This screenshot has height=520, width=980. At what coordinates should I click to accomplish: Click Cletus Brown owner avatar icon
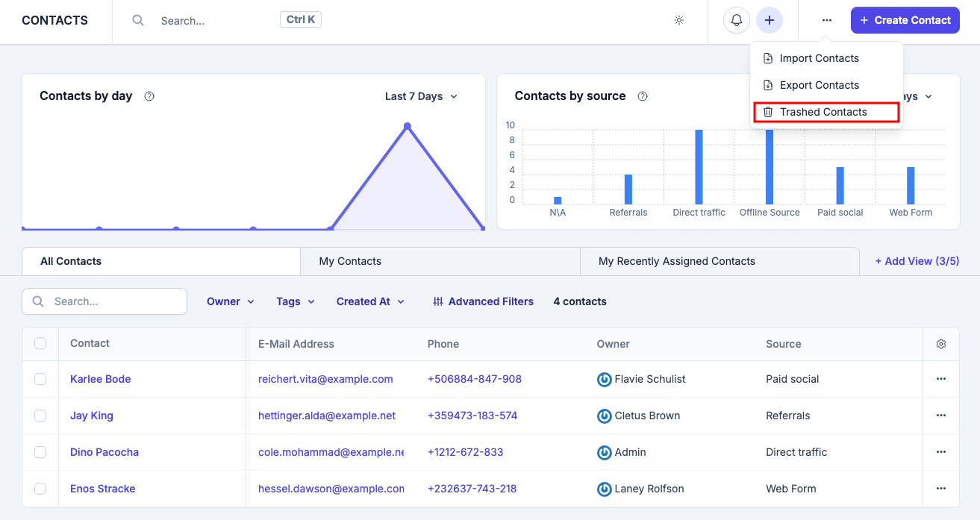click(x=605, y=416)
